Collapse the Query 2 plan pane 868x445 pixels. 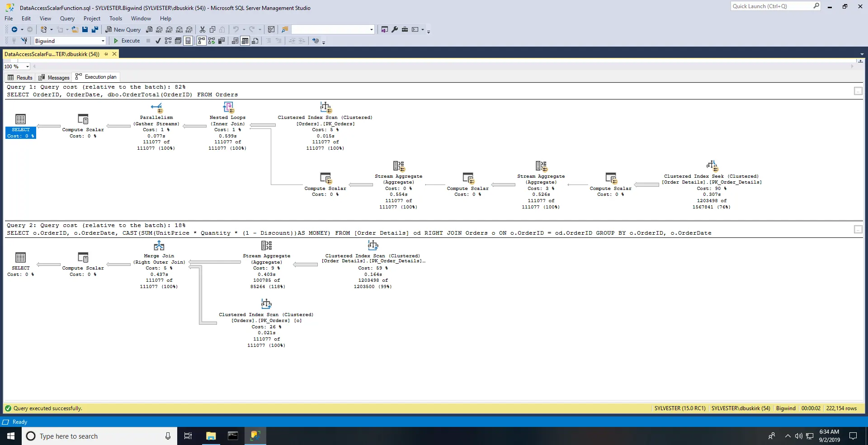coord(858,229)
